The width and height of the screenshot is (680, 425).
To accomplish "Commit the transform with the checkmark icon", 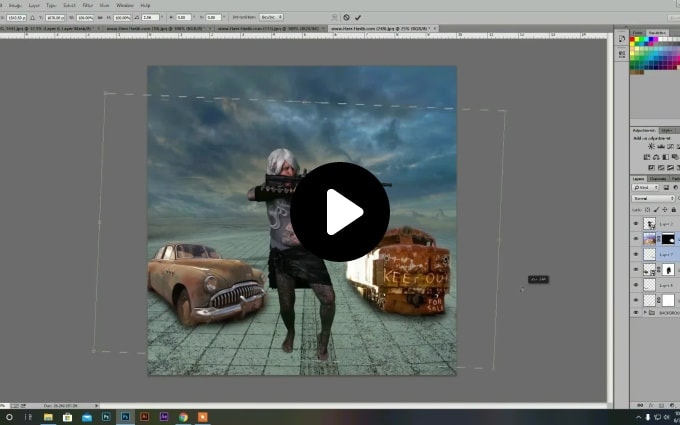I will tap(358, 17).
